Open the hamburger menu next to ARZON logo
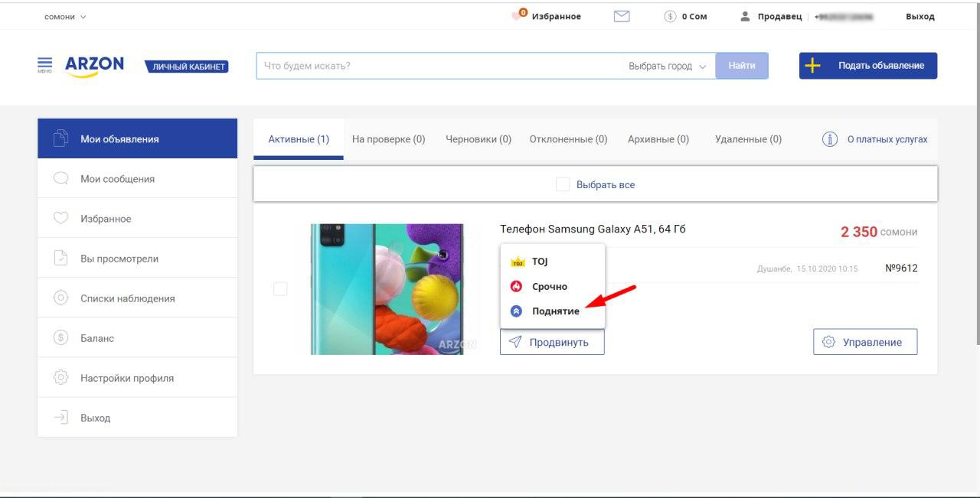980x498 pixels. point(45,63)
